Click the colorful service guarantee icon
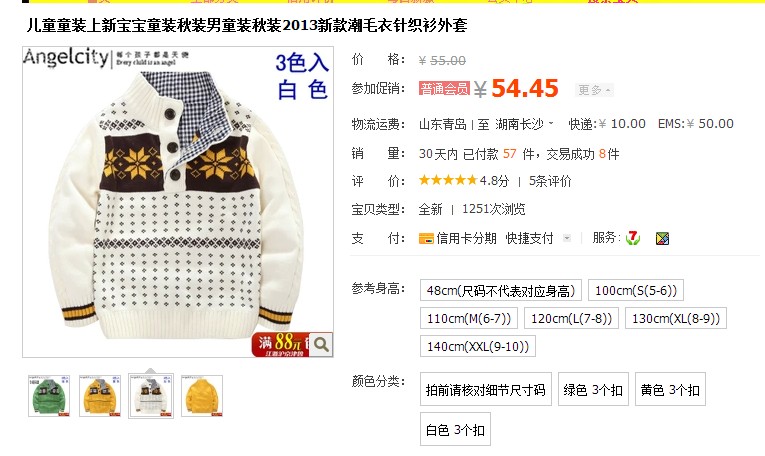Image resolution: width=765 pixels, height=456 pixels. pos(662,238)
